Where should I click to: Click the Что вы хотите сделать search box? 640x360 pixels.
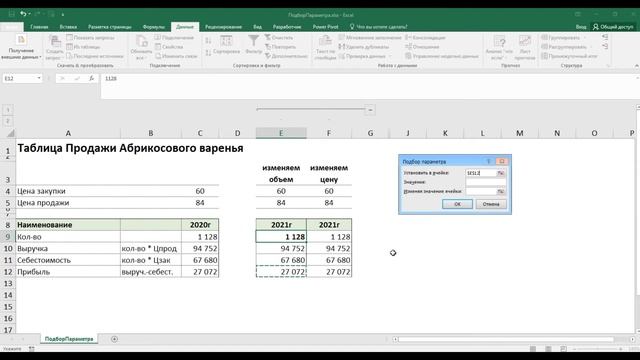379,27
